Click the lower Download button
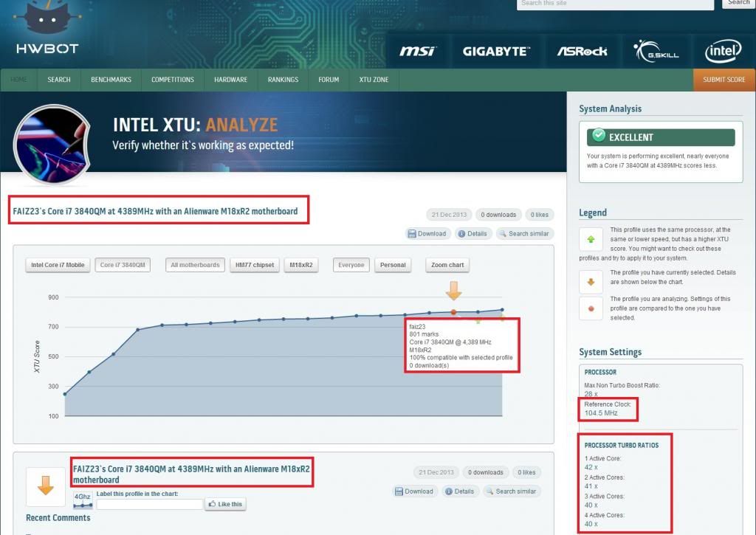Screen dimensions: 756x535 pos(414,491)
